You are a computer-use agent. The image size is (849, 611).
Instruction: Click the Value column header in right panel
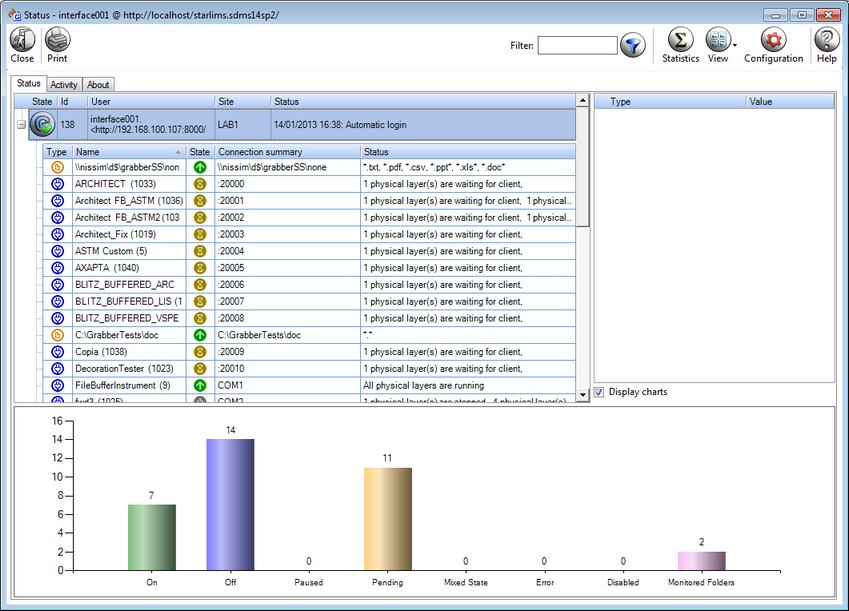click(790, 102)
